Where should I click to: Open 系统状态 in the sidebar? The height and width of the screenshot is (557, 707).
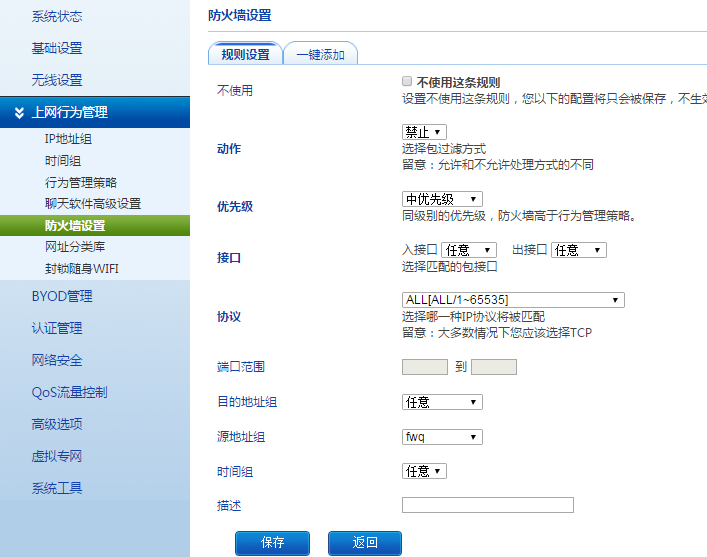point(57,17)
